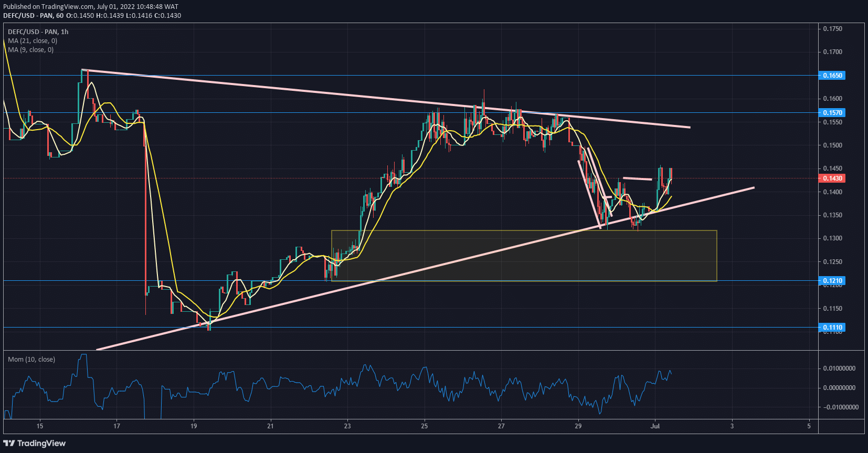868x453 pixels.
Task: Click the MA (21, close, 0) indicator label
Action: (x=33, y=41)
